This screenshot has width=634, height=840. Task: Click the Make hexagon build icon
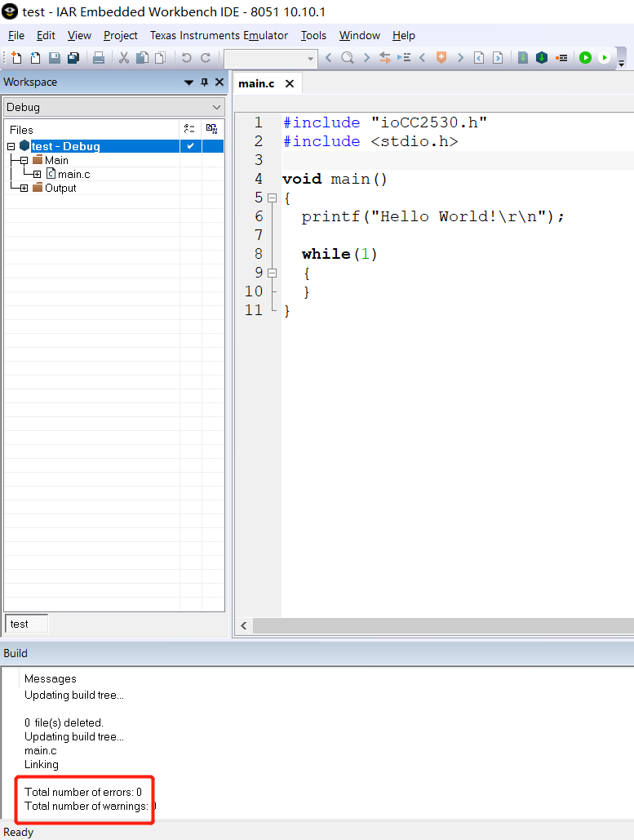[542, 57]
